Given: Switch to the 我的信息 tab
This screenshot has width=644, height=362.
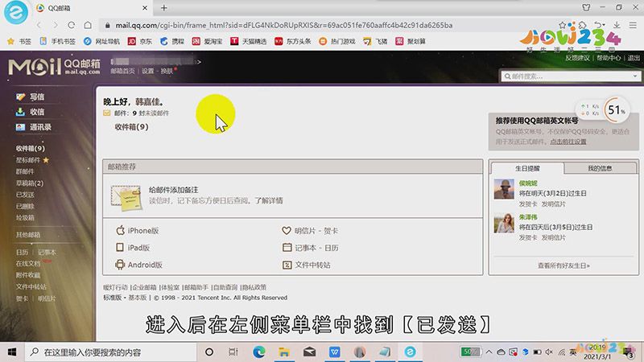Looking at the screenshot, I should tap(600, 168).
